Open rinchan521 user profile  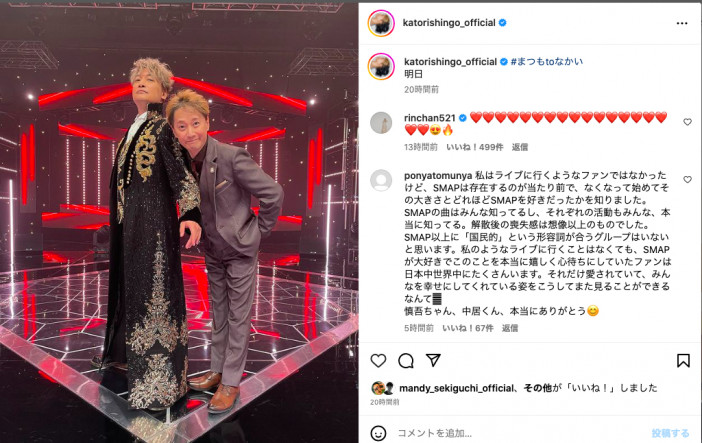pyautogui.click(x=429, y=118)
